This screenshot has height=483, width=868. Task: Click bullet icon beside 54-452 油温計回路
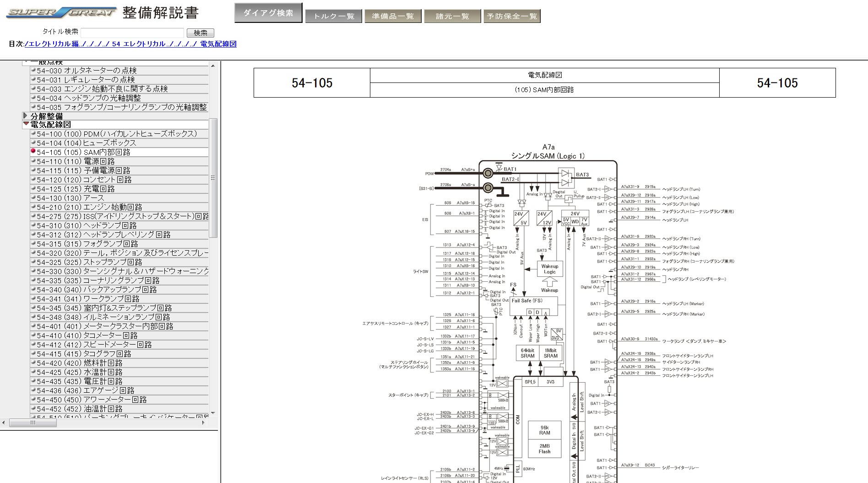tap(33, 408)
